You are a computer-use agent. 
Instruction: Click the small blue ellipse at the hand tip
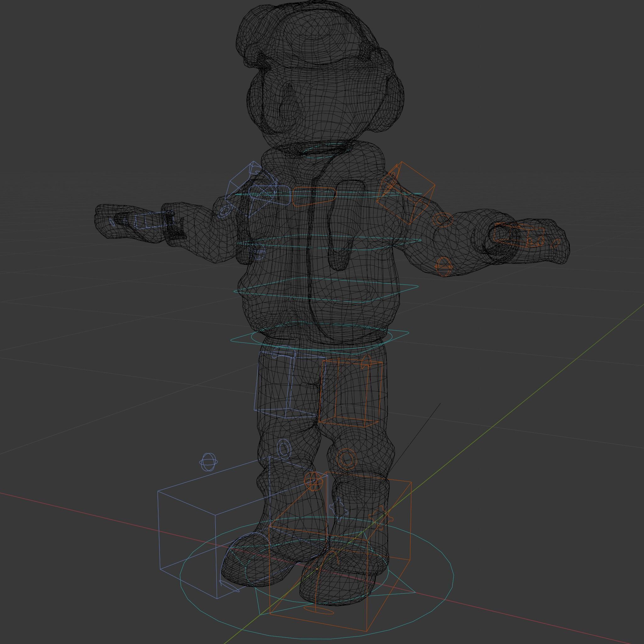point(112,222)
